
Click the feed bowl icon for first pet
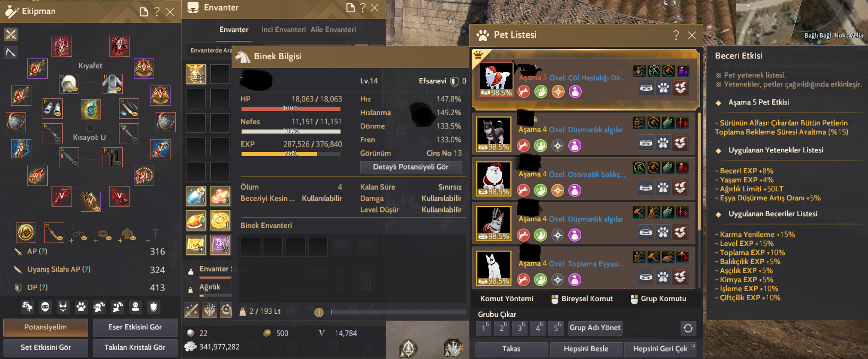click(x=646, y=88)
